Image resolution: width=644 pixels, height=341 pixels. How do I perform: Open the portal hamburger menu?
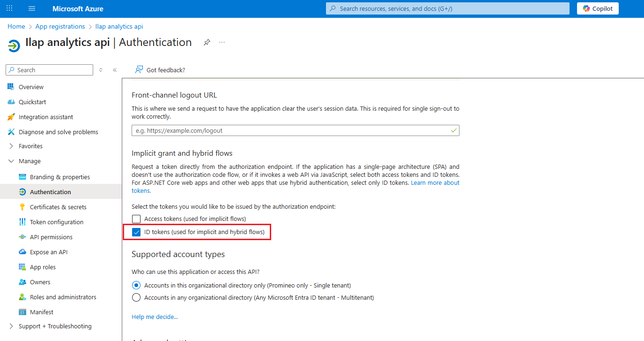pyautogui.click(x=32, y=8)
